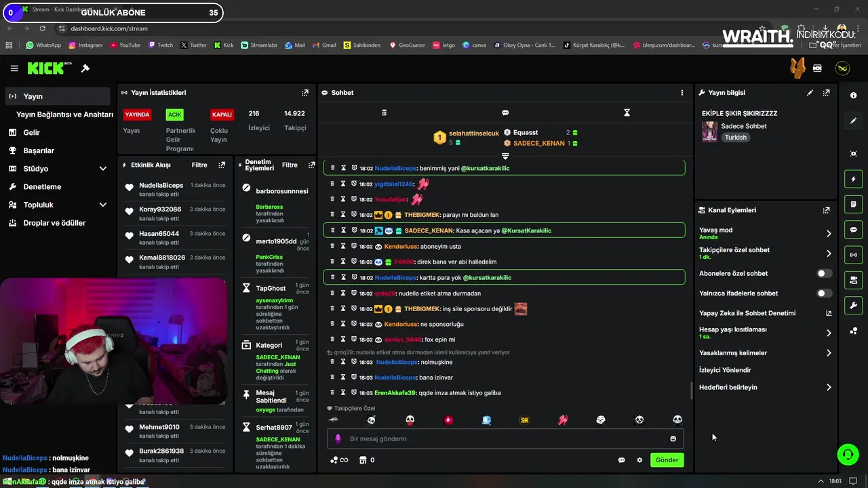Open Yasaklanmış kelimeler arrow
Viewport: 868px width, 488px height.
(829, 353)
